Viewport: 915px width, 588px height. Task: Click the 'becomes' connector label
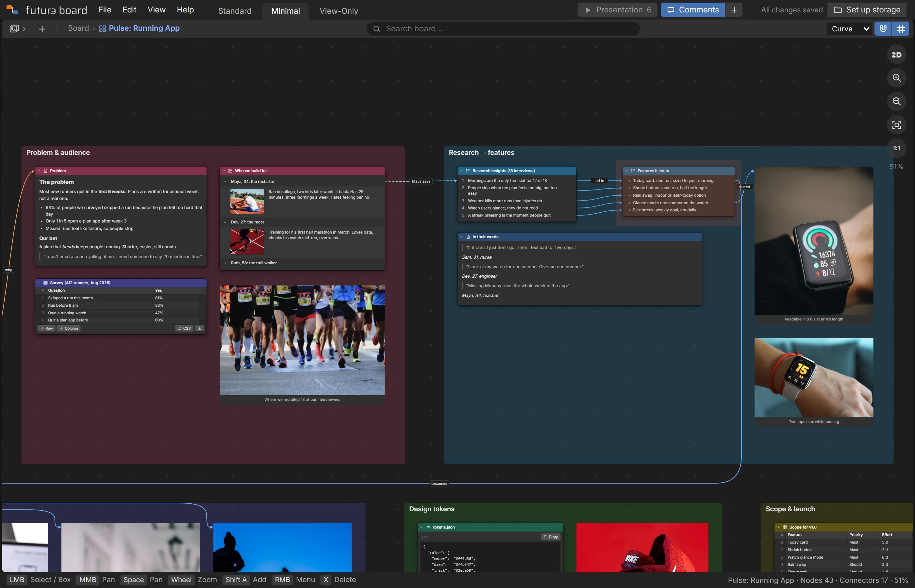point(439,483)
